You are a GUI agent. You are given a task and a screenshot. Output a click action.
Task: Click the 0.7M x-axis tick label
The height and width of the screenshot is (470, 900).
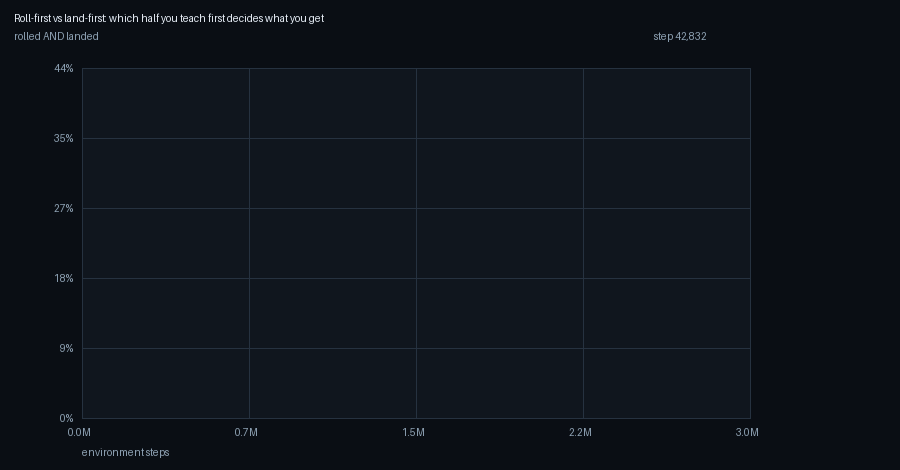click(246, 432)
